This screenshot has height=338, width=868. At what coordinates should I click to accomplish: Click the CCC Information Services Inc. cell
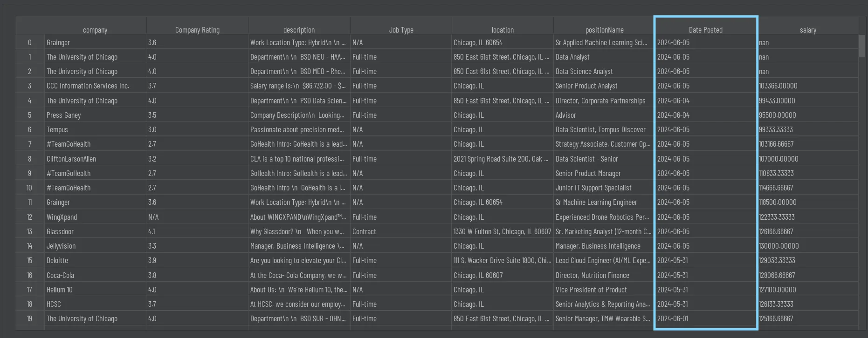[88, 86]
